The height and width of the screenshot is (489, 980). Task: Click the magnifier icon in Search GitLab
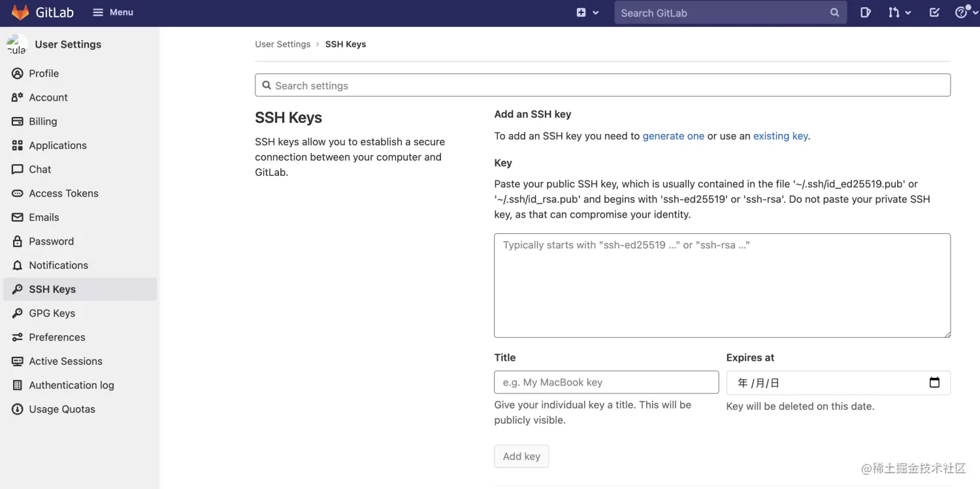[x=834, y=12]
